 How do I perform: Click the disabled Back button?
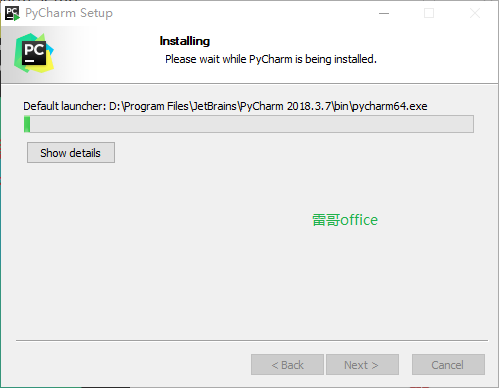[x=287, y=365]
